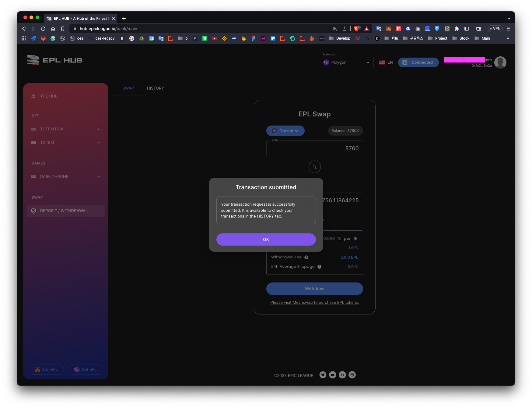Click the Add EPL button
Screen dimensions: 532x408
(x=46, y=370)
